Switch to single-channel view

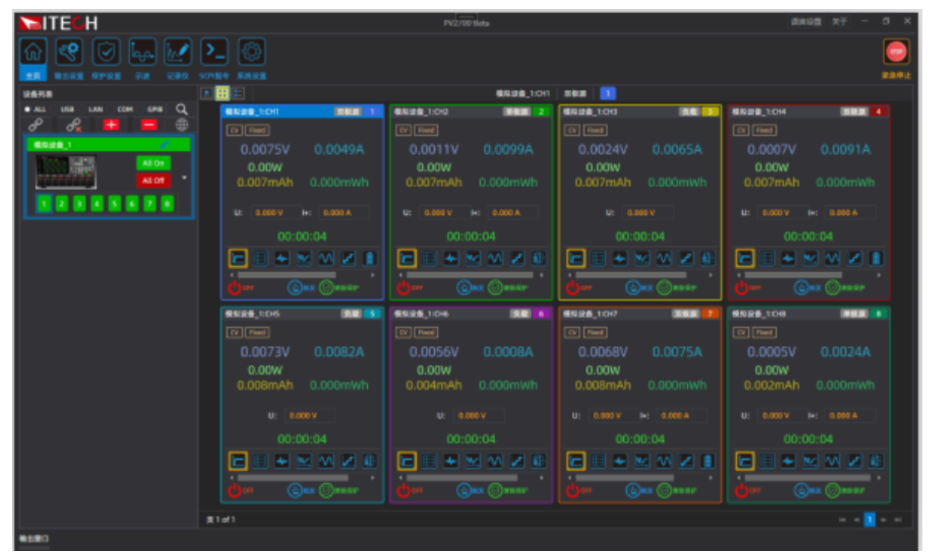point(207,94)
